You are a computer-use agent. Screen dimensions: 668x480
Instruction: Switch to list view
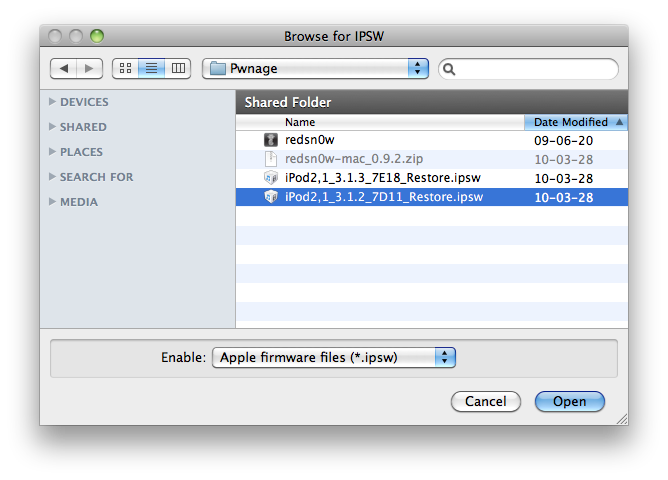coord(152,69)
